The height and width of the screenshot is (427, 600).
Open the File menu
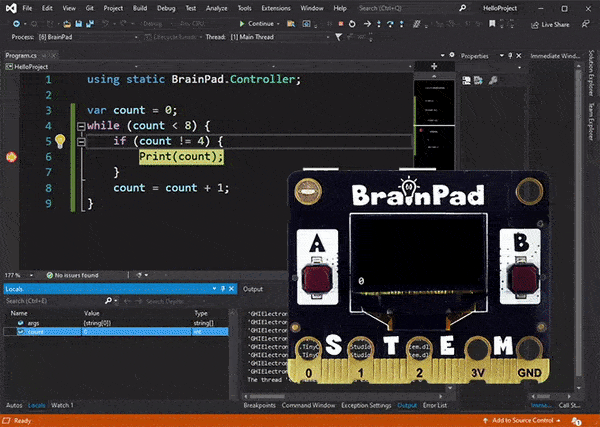[x=27, y=8]
